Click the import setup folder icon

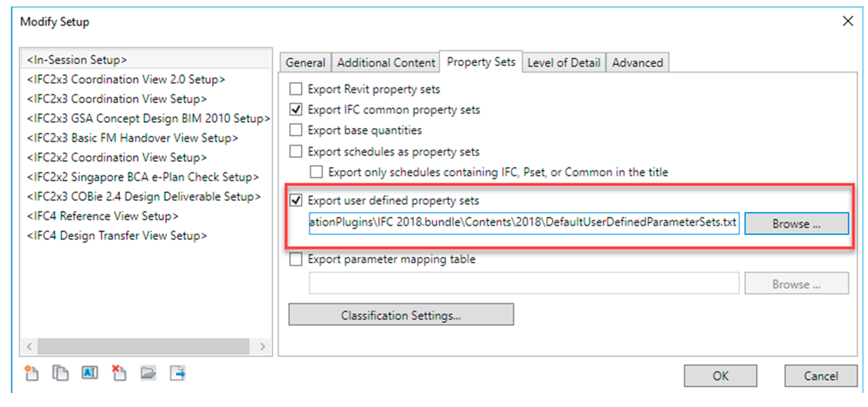pos(148,373)
